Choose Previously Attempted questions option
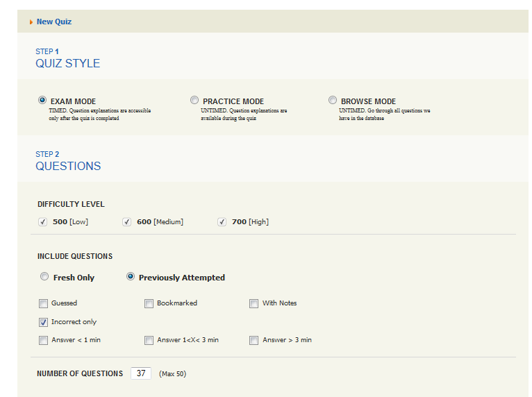This screenshot has width=532, height=397. tap(131, 277)
